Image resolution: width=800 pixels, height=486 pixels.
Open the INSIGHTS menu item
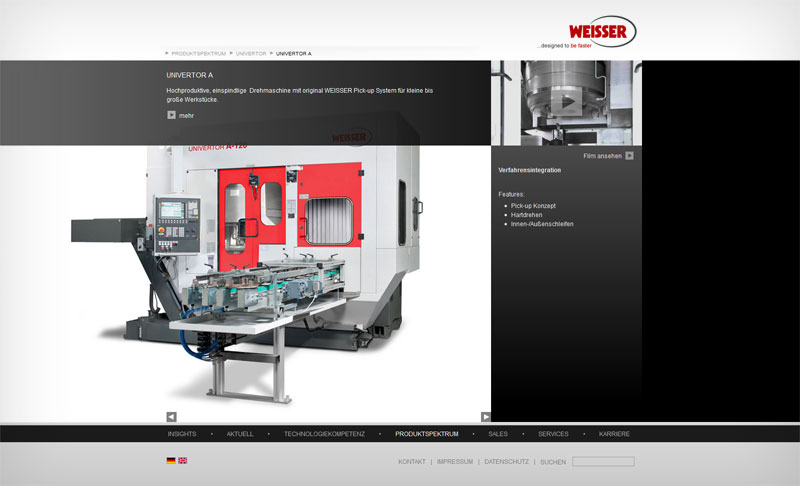(182, 434)
